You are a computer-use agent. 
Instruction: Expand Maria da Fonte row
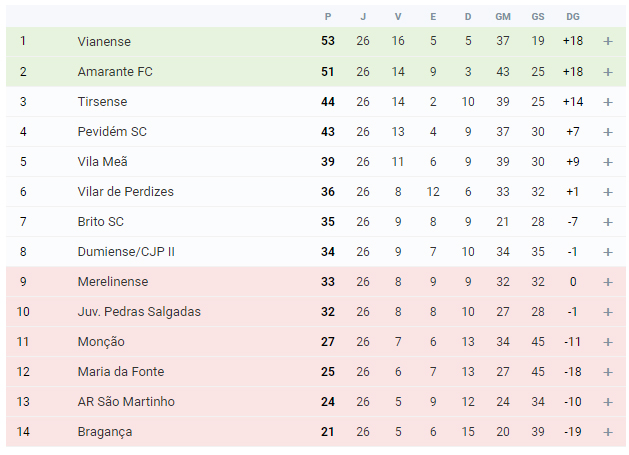[608, 372]
